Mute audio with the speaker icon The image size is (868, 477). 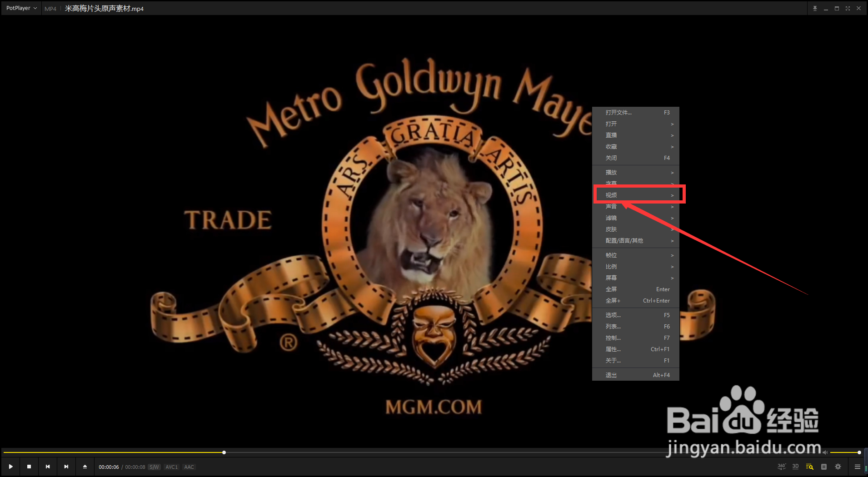coord(825,452)
